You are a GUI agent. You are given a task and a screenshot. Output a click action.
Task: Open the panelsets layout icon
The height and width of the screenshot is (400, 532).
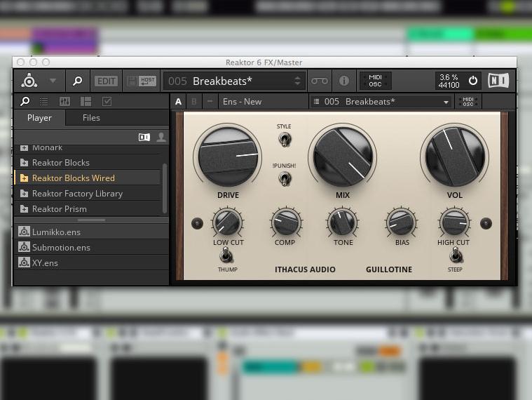[86, 101]
